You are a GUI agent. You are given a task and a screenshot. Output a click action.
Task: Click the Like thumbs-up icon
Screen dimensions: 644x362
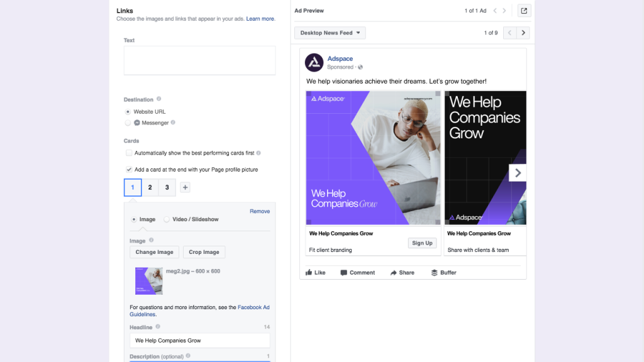coord(309,273)
